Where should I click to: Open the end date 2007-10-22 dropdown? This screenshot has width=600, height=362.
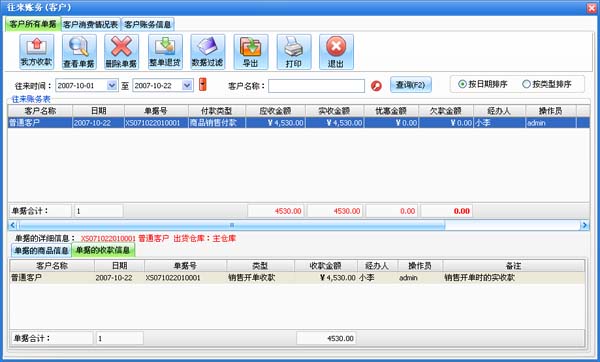coord(187,85)
